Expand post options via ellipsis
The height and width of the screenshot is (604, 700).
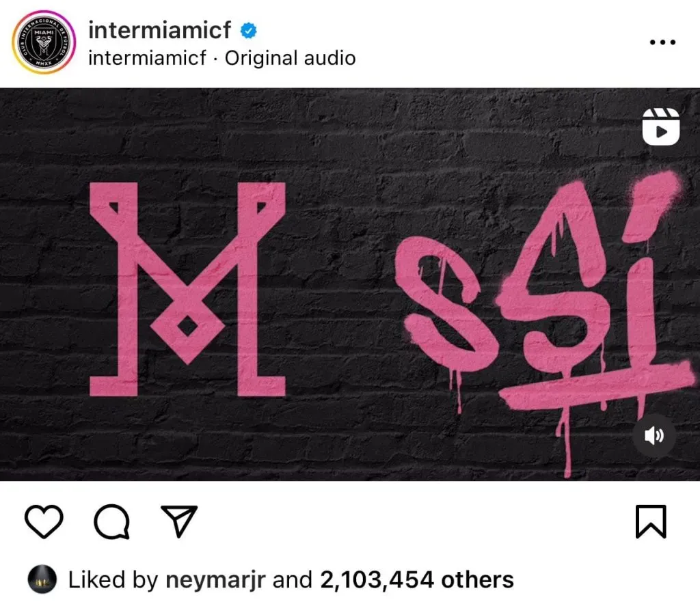coord(662,41)
